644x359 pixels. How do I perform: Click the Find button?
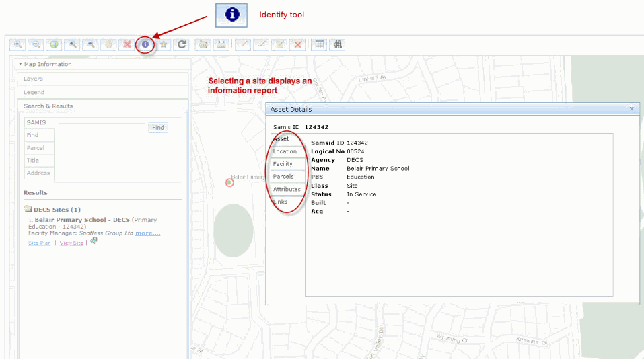pos(157,128)
